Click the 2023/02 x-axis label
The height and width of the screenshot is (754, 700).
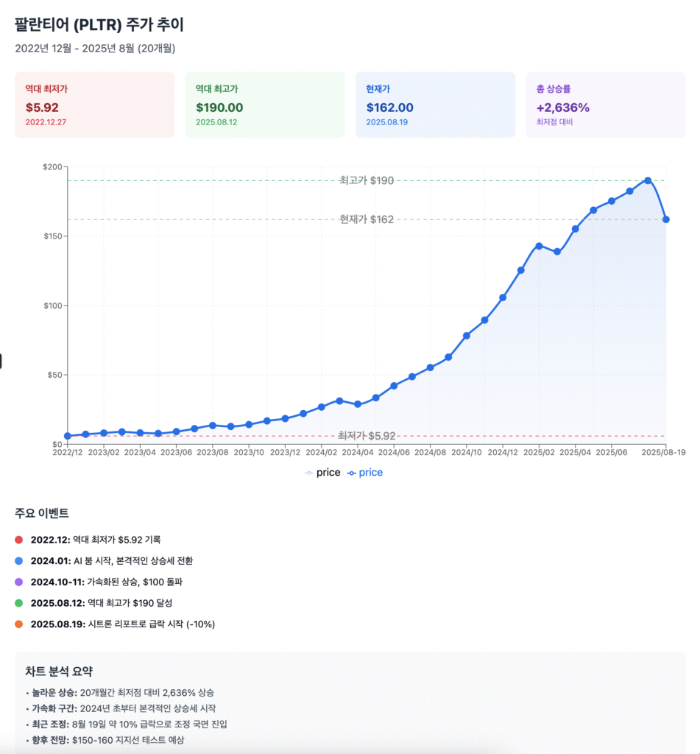tap(104, 453)
